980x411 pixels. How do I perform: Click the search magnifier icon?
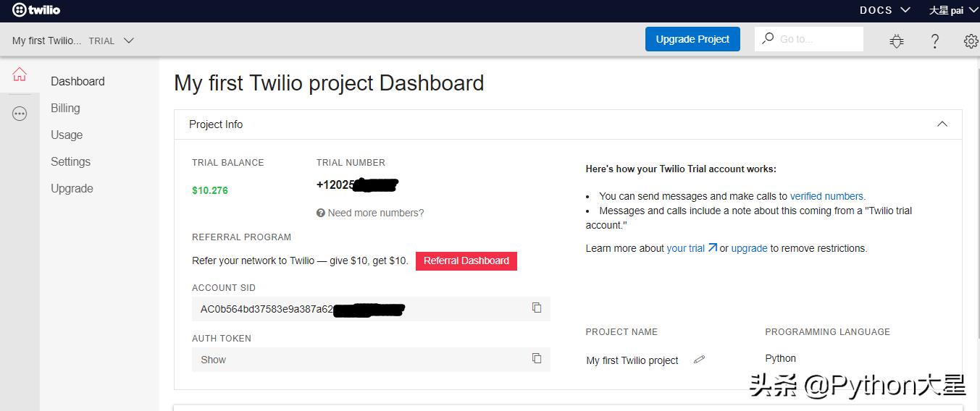point(768,38)
